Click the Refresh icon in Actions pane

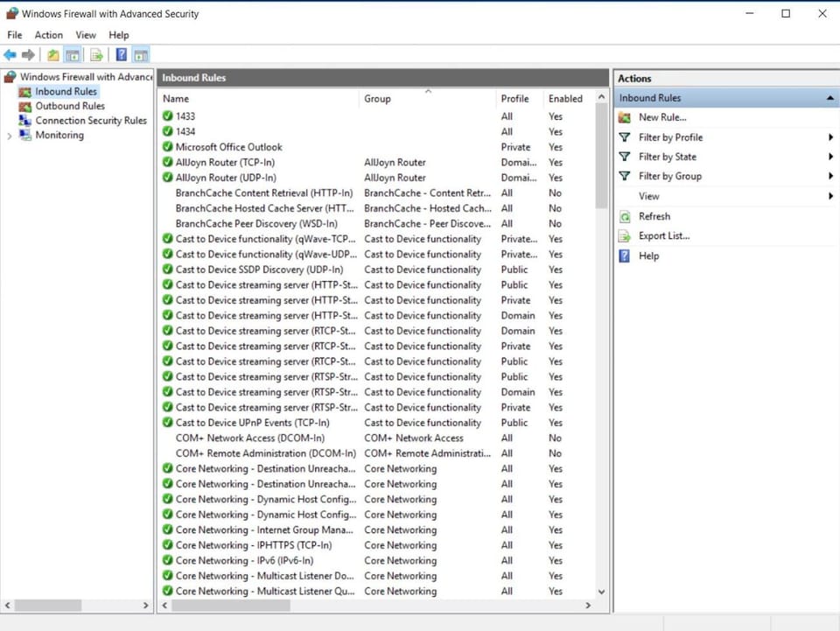(x=624, y=216)
